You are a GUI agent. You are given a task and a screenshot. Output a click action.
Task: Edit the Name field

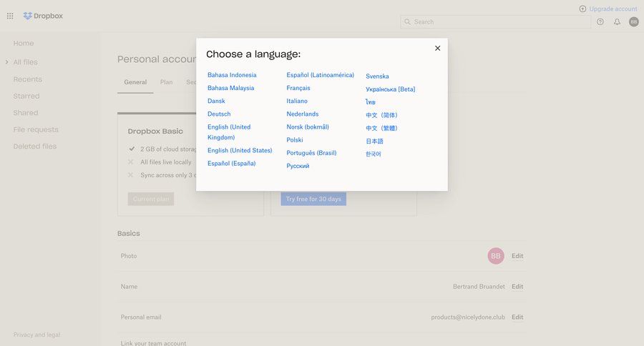click(517, 287)
